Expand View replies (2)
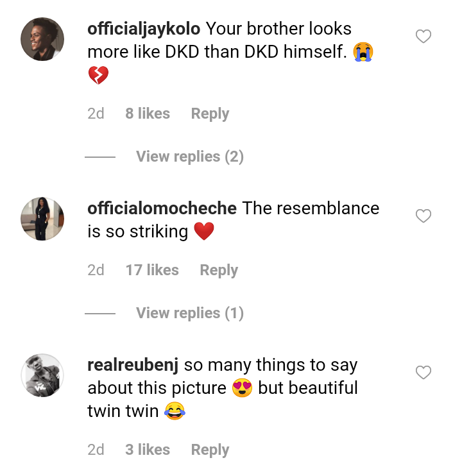Image resolution: width=462 pixels, height=476 pixels. tap(189, 157)
